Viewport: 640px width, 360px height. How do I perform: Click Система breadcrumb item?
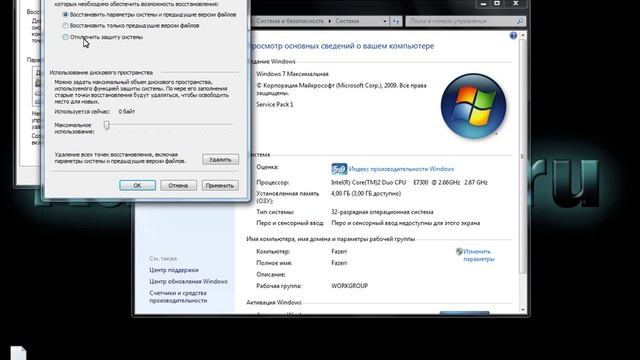pos(347,21)
